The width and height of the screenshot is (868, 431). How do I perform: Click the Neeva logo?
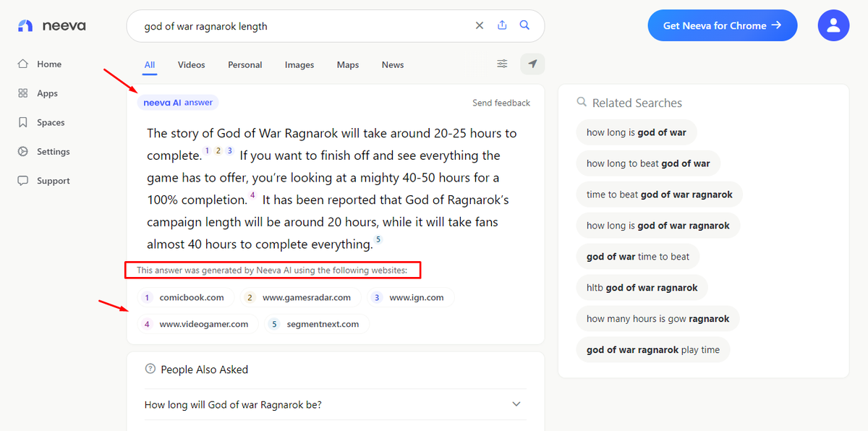click(x=51, y=26)
